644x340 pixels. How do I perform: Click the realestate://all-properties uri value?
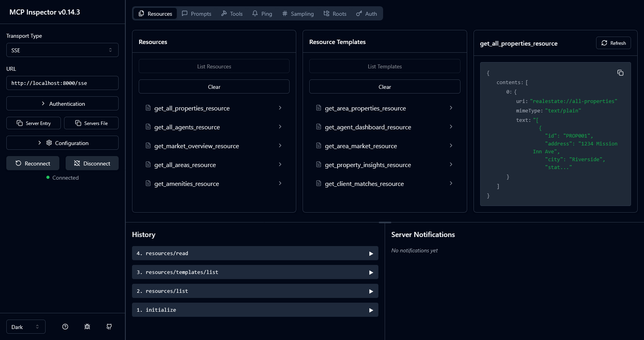point(574,101)
